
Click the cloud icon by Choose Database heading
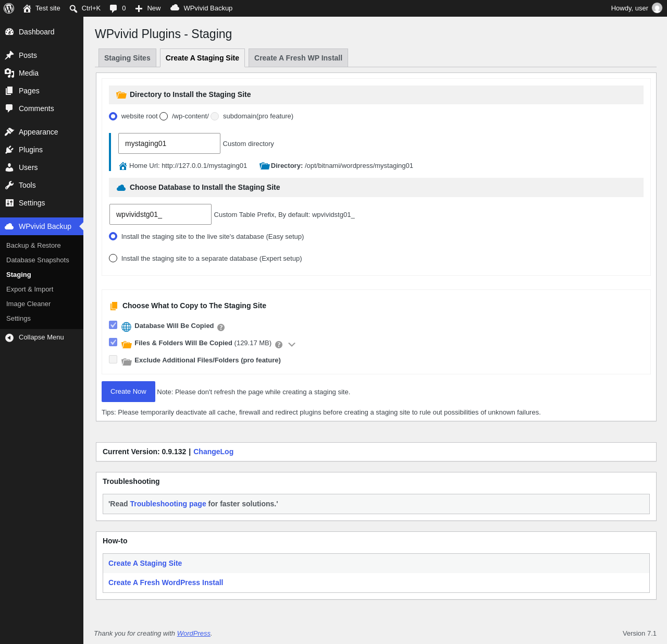pyautogui.click(x=121, y=188)
